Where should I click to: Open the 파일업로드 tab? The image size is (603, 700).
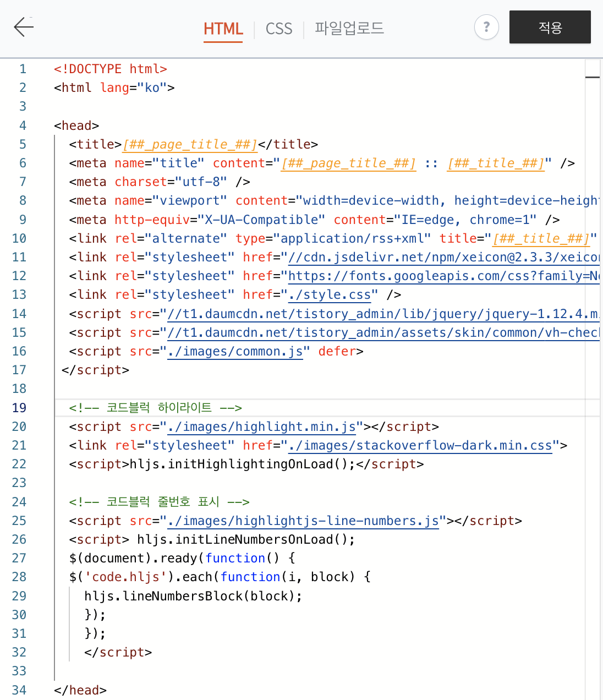pyautogui.click(x=349, y=28)
